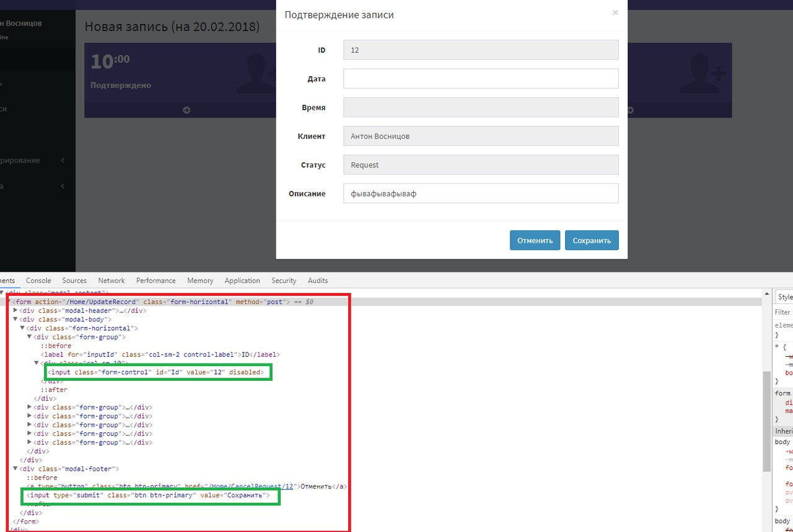Viewport: 793px width, 532px height.
Task: Open the Application tab
Action: 242,281
